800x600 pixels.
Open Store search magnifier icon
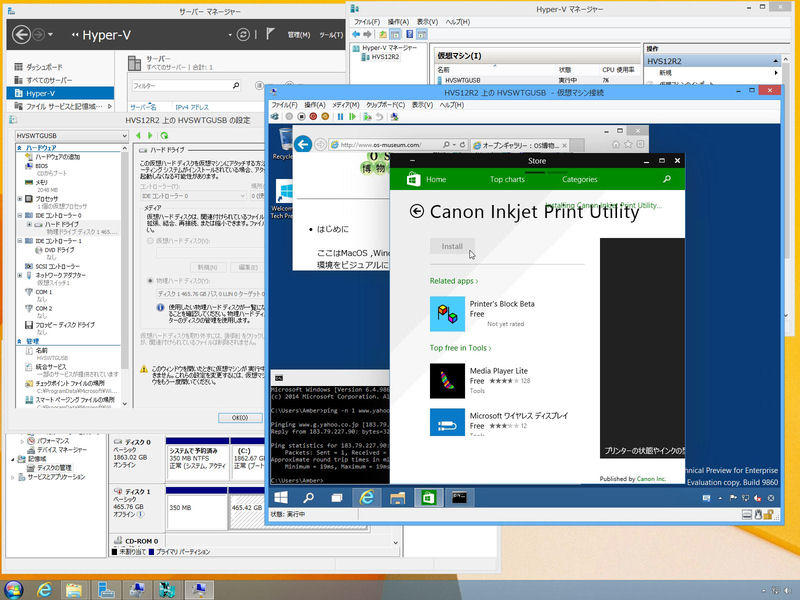point(666,179)
